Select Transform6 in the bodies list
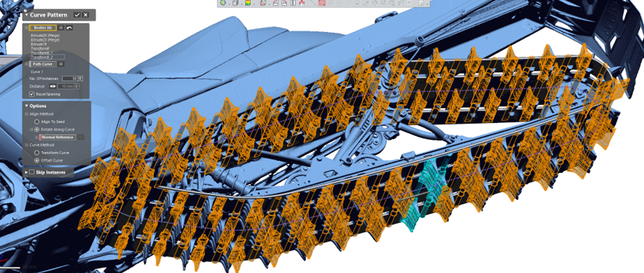644x273 pixels. click(40, 49)
